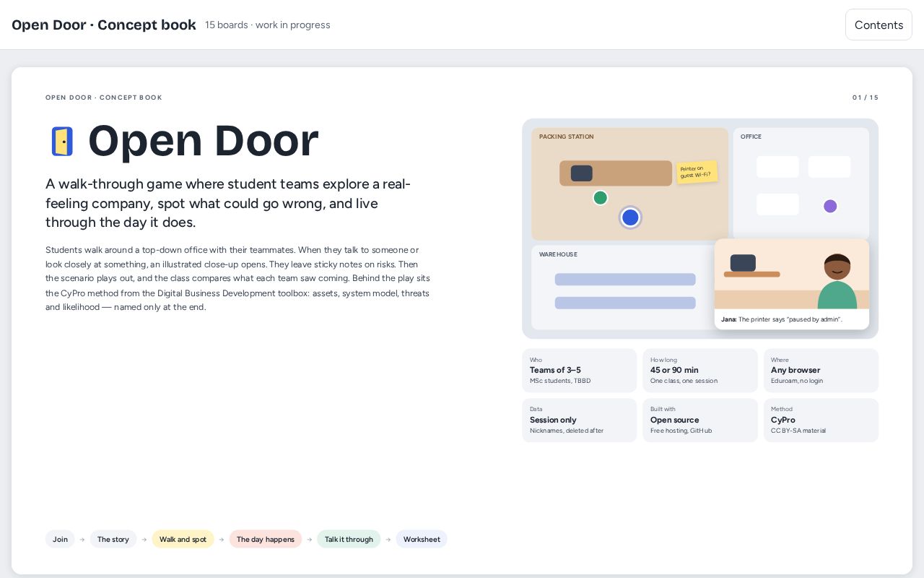924x578 pixels.
Task: Open the Contents button
Action: 879,25
